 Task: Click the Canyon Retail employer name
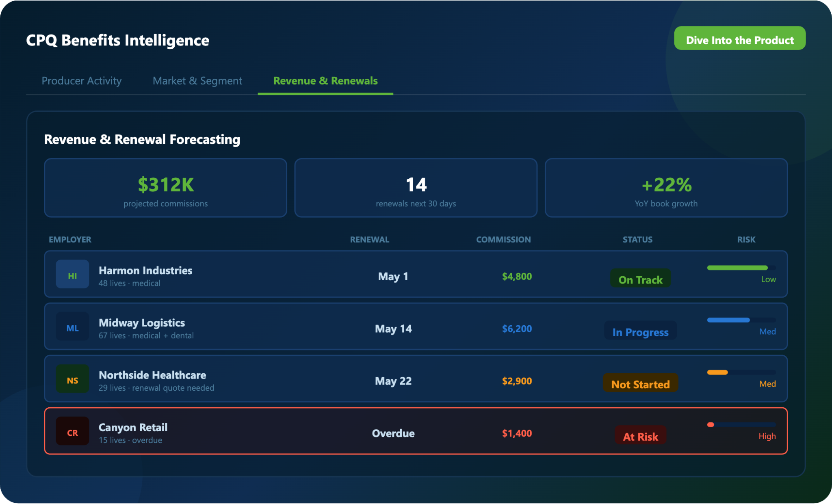click(x=133, y=427)
